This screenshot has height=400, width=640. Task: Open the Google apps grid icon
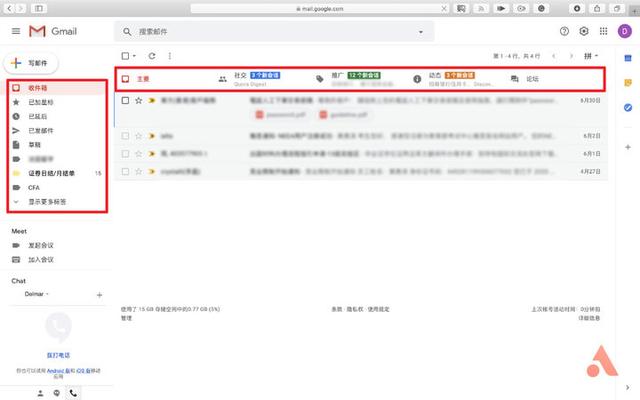click(603, 31)
